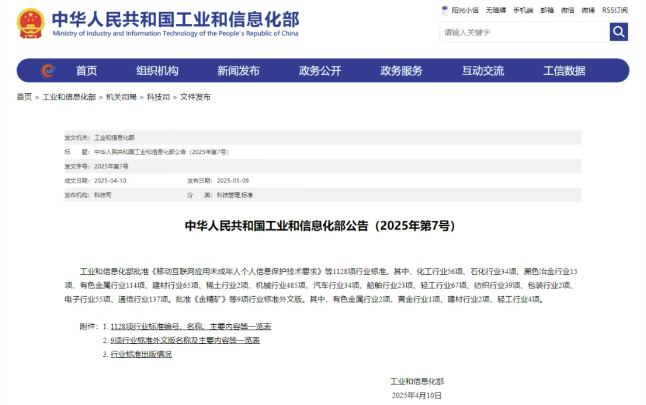This screenshot has height=405, width=646.
Task: Open 互动交流 in the navigation bar
Action: click(483, 70)
